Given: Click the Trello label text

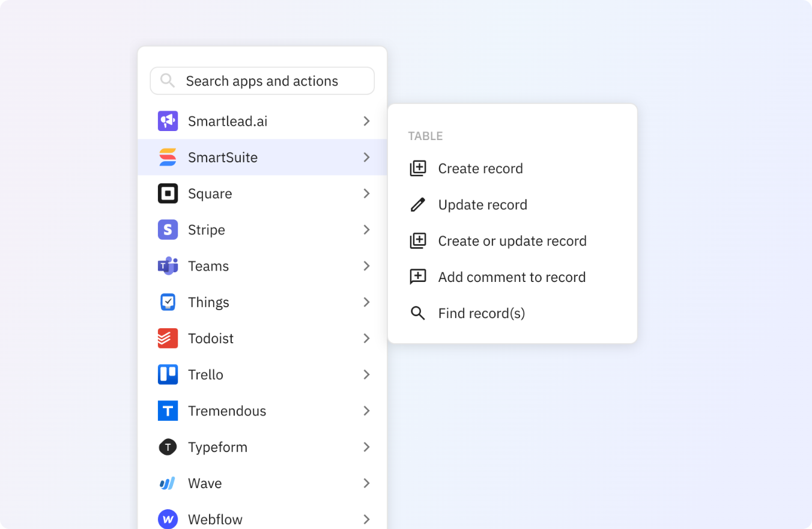Looking at the screenshot, I should click(205, 375).
